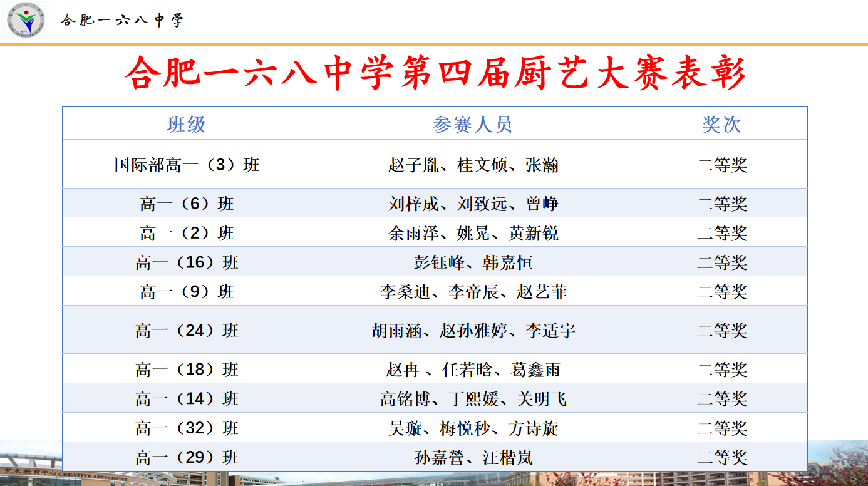Viewport: 868px width, 486px height.
Task: Click participants cell 彭钰峰、韩嘉恒
Action: (x=473, y=262)
